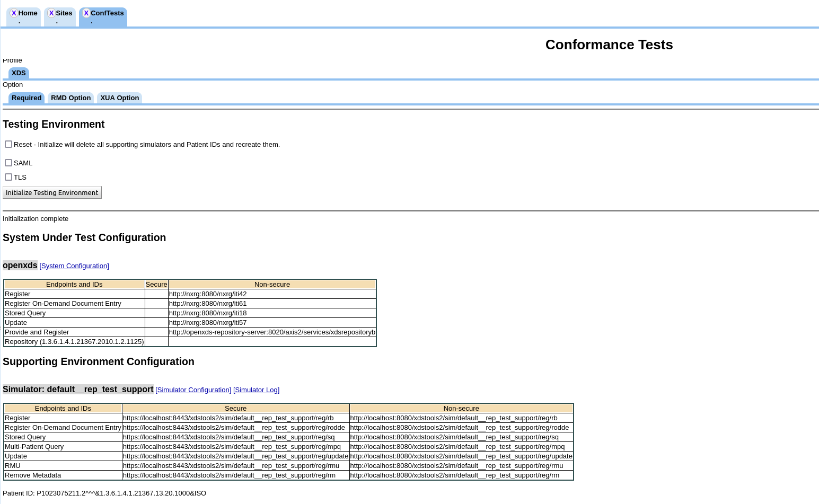Open the Simulator Configuration link
The width and height of the screenshot is (819, 504).
[x=193, y=390]
